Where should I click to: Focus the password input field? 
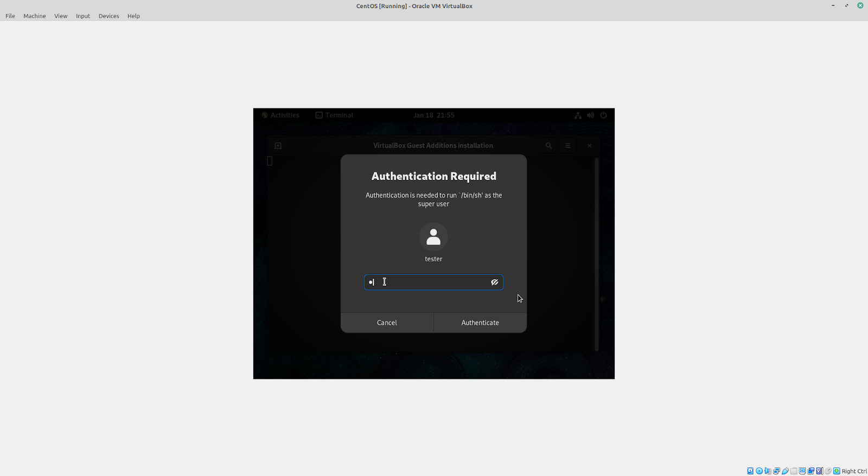pos(433,282)
